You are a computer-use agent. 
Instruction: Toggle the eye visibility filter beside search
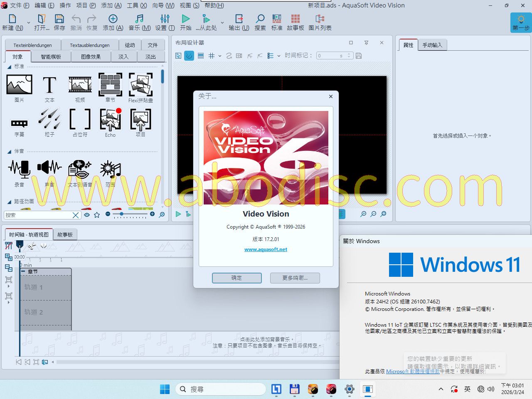[87, 215]
